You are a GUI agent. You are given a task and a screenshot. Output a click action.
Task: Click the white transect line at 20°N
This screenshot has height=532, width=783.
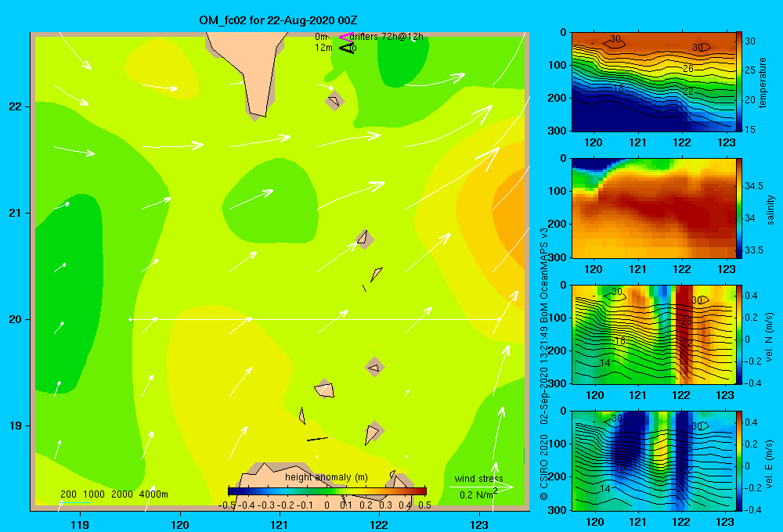coord(315,319)
